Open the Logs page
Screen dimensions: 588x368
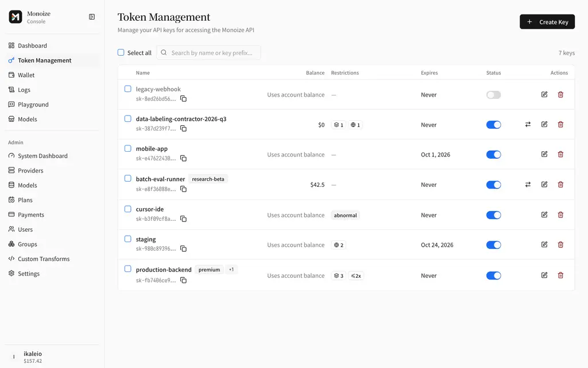pos(52,90)
